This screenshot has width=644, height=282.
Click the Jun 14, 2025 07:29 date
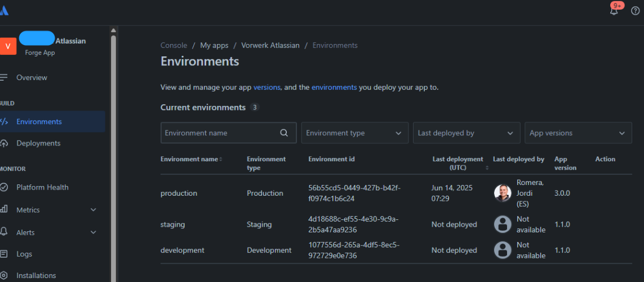click(x=452, y=193)
